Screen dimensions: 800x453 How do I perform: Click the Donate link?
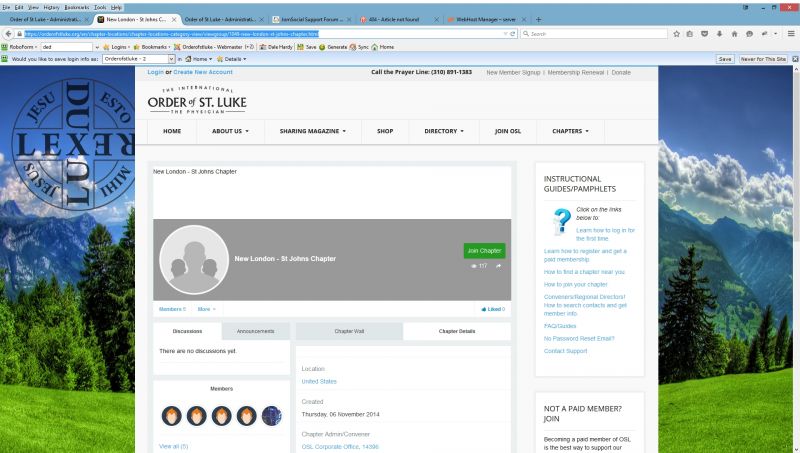point(621,73)
